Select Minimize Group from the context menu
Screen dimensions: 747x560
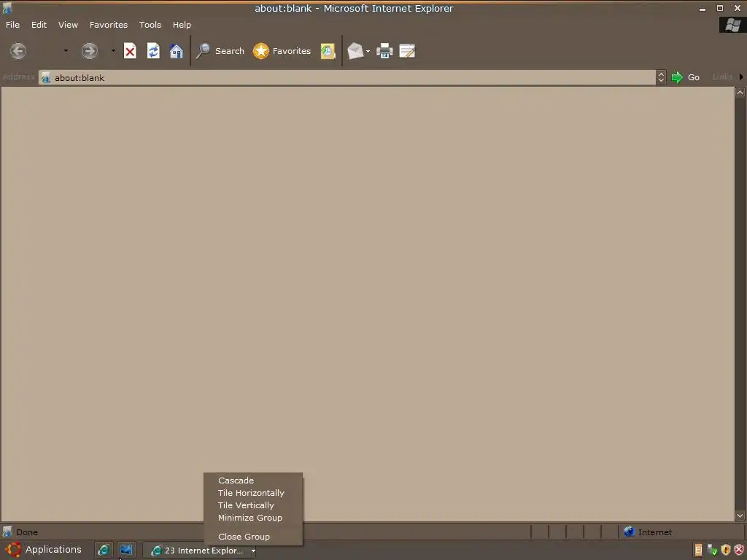coord(253,518)
